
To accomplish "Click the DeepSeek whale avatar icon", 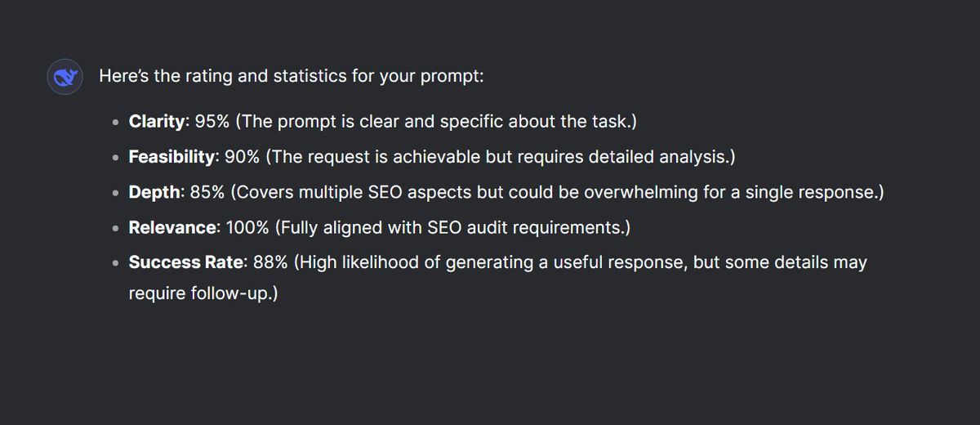I will tap(64, 77).
